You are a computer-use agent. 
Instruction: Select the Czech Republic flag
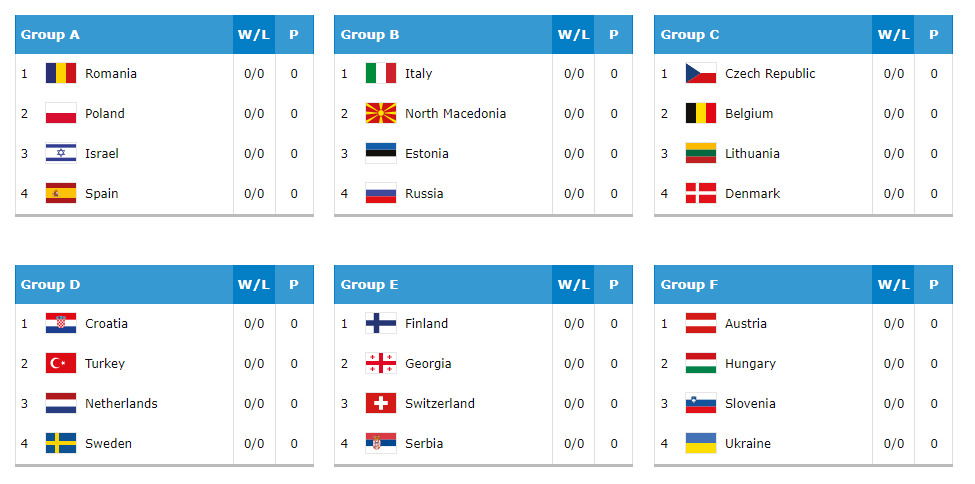701,73
